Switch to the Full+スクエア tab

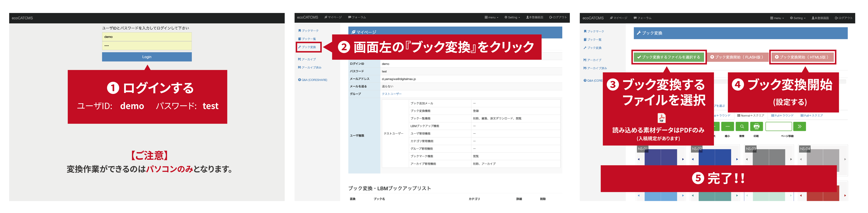click(812, 115)
